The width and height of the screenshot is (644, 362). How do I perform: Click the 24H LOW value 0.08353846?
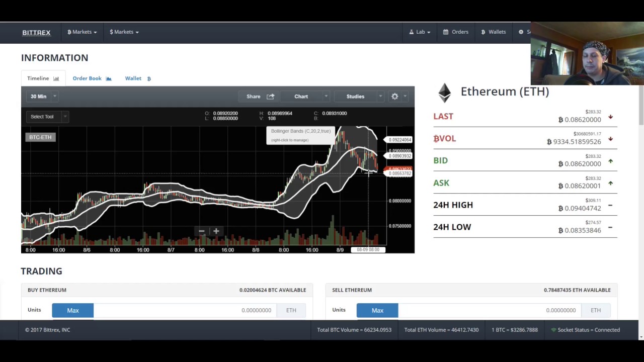click(580, 230)
